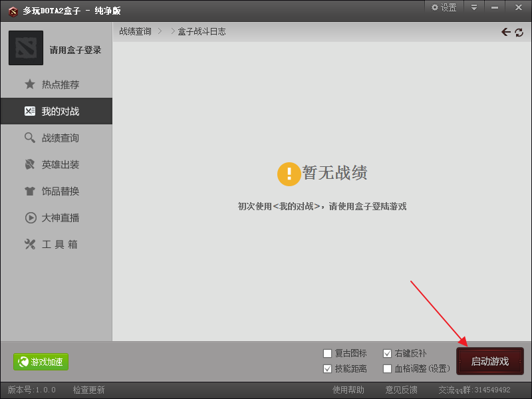Click the globe icon on 游戏加速

23,362
